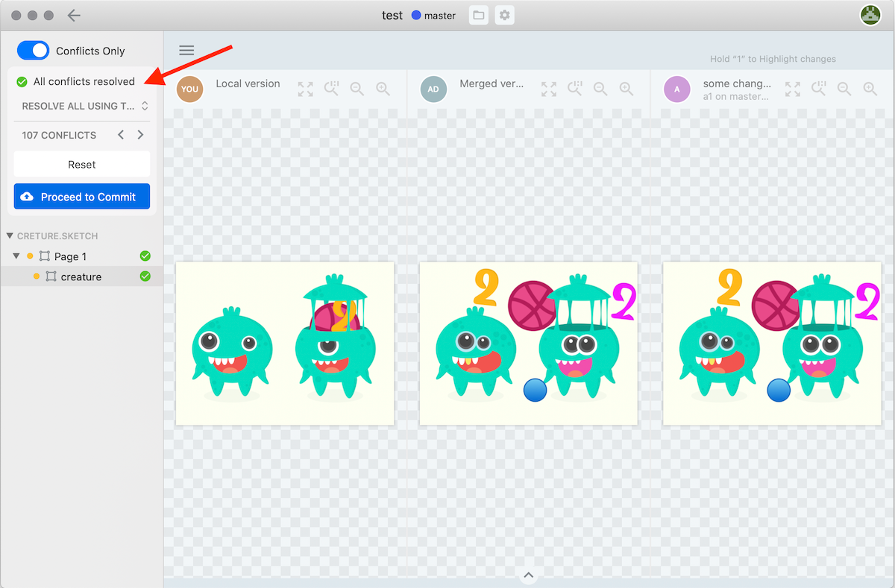Click the purple A avatar badge
The image size is (895, 588).
[x=677, y=89]
